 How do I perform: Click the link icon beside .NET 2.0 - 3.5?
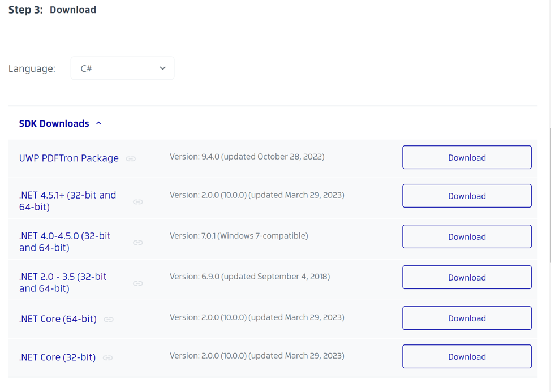[x=138, y=283]
